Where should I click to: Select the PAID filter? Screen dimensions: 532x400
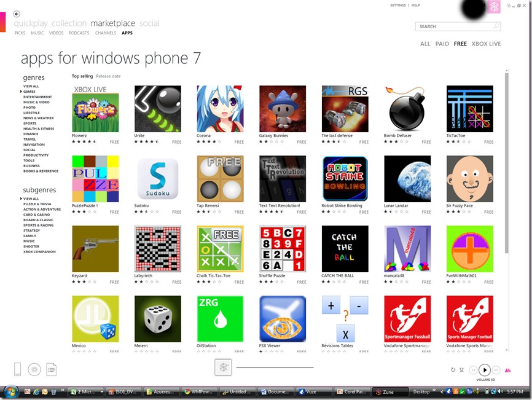(x=442, y=44)
